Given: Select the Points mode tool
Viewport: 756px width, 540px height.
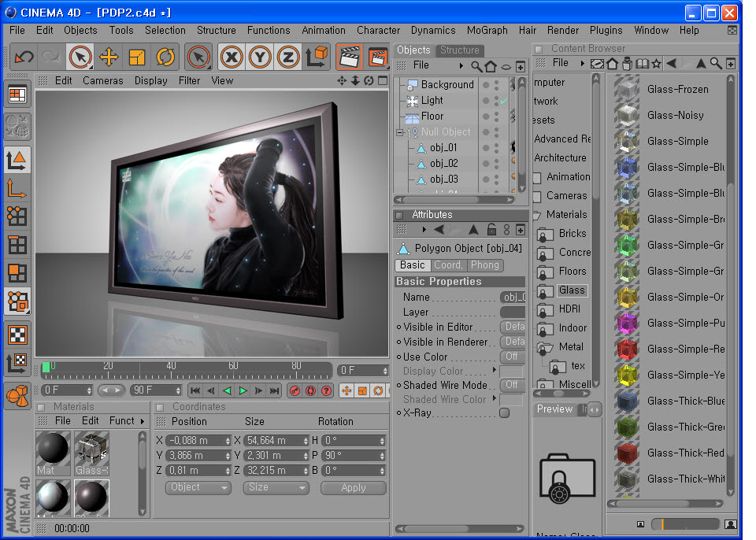Looking at the screenshot, I should tap(17, 216).
